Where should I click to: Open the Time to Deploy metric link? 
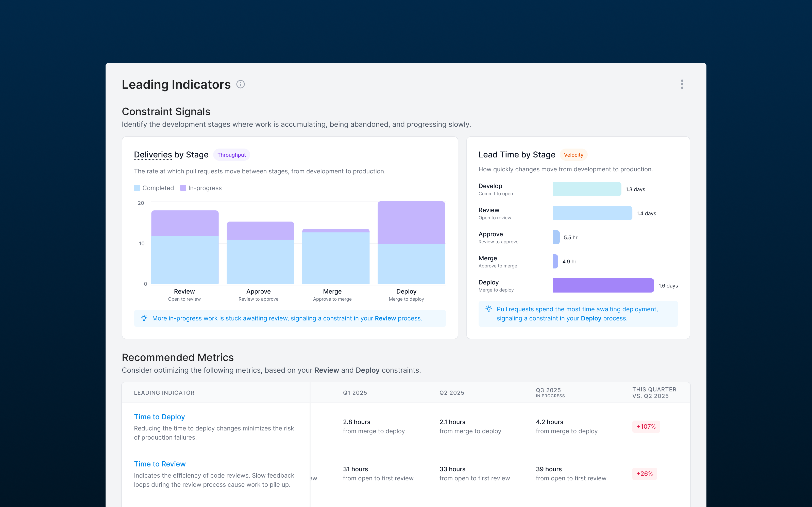coord(159,417)
